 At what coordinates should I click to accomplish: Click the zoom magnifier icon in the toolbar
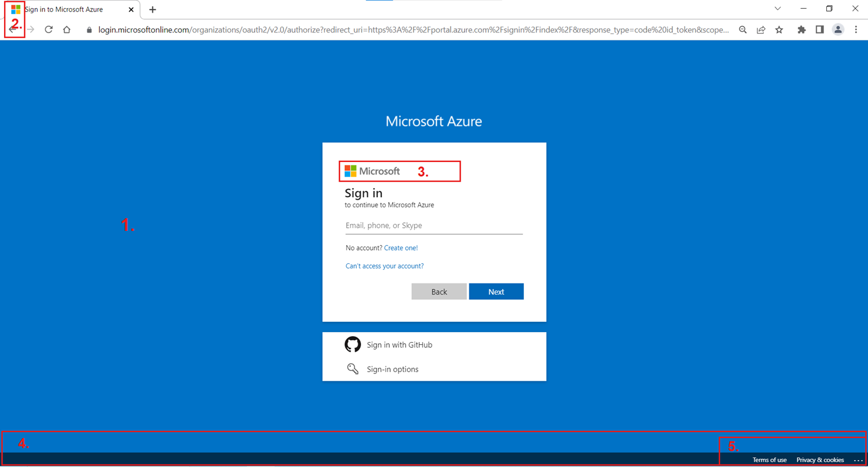pyautogui.click(x=742, y=30)
